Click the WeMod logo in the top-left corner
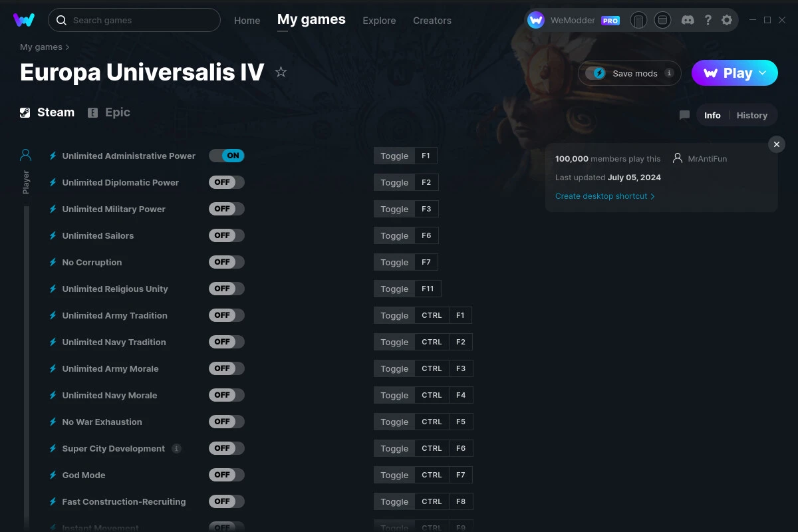This screenshot has height=532, width=798. [24, 20]
